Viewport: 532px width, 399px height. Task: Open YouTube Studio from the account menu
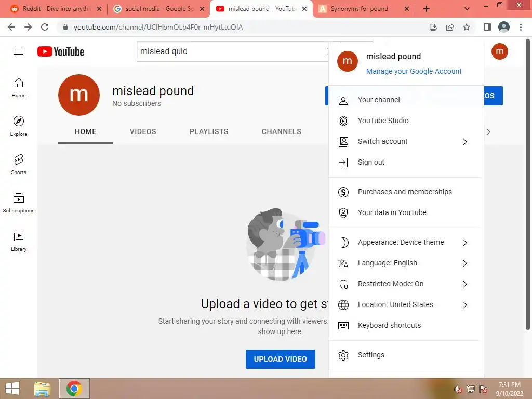click(406, 121)
